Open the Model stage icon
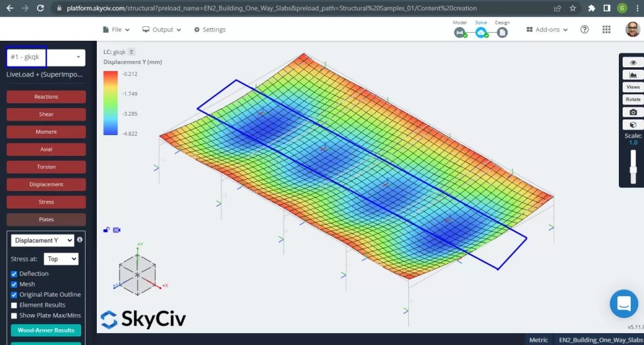Image resolution: width=644 pixels, height=345 pixels. (x=460, y=33)
